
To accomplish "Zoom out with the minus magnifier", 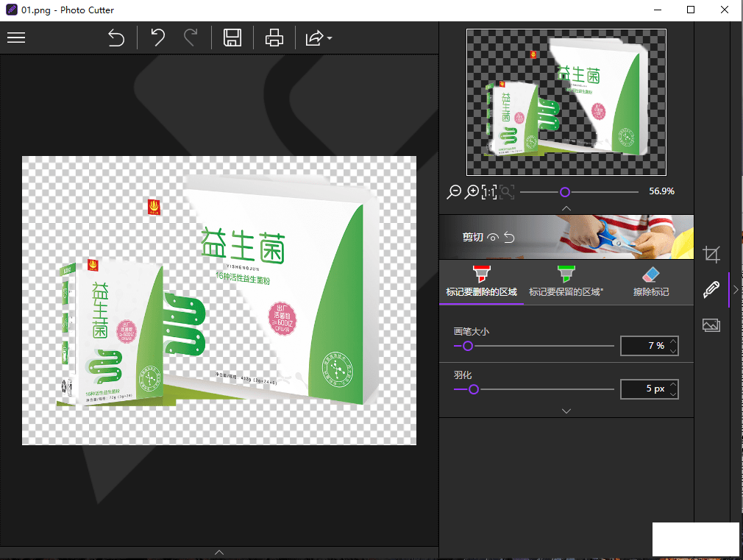I will [454, 191].
